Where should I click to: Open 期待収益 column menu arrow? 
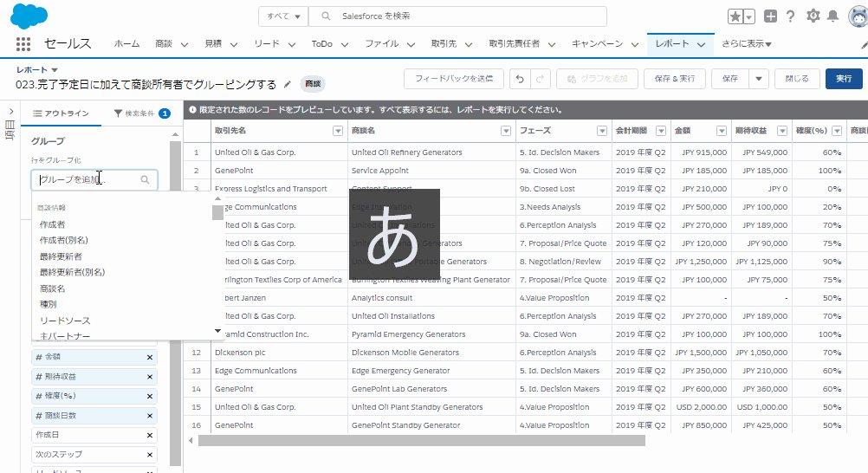[781, 131]
